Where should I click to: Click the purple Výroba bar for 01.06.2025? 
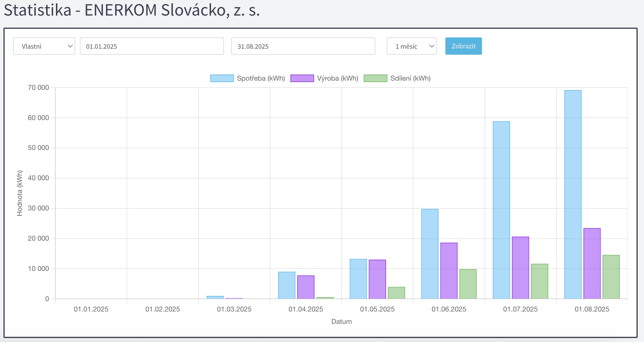click(x=449, y=271)
